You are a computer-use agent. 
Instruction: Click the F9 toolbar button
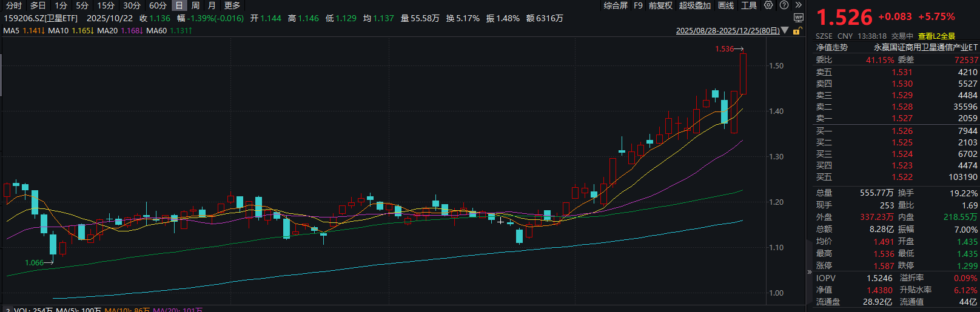(x=639, y=5)
